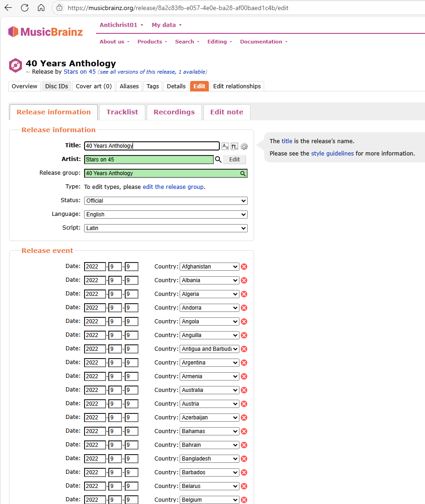
Task: Click the guess case Aa icon
Action: pyautogui.click(x=225, y=146)
